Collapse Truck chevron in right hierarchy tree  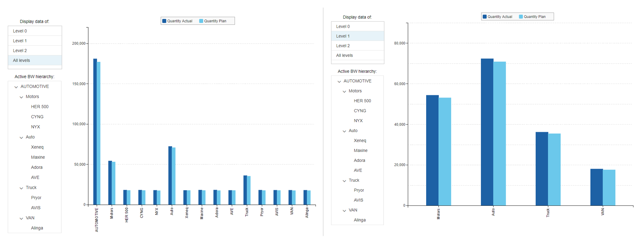[344, 181]
